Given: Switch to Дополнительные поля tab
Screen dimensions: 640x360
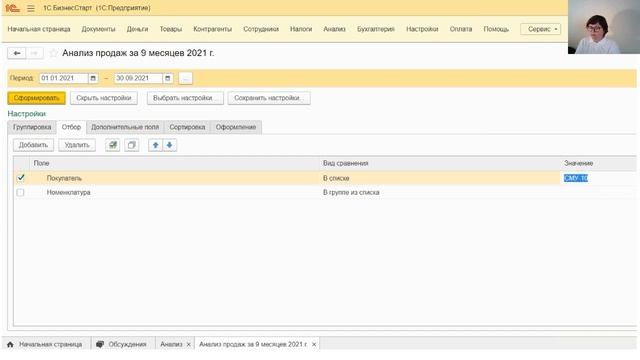Looking at the screenshot, I should [125, 127].
